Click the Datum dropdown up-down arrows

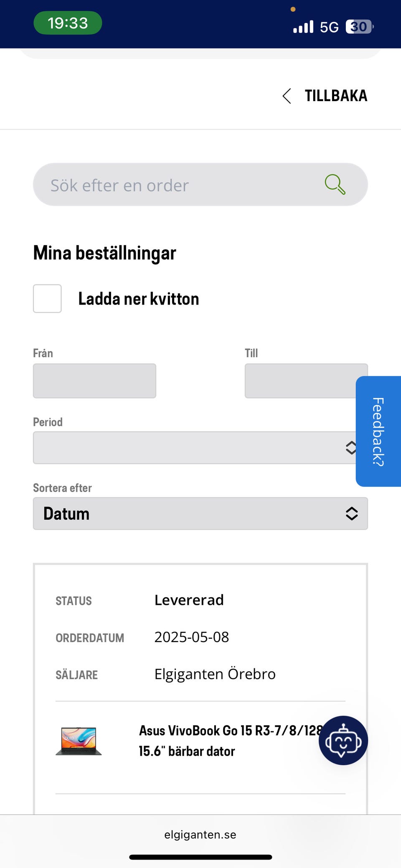(x=352, y=514)
